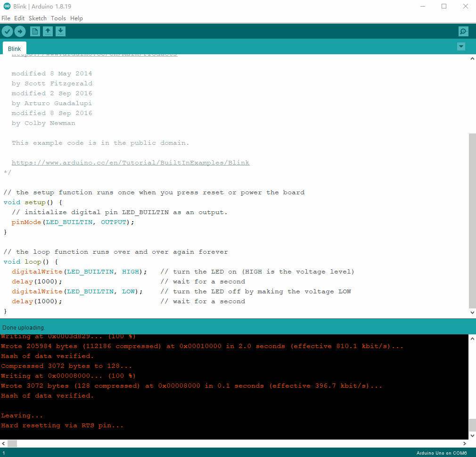476x457 pixels.
Task: Click the 'Done uploading.' status message
Action: 24,328
